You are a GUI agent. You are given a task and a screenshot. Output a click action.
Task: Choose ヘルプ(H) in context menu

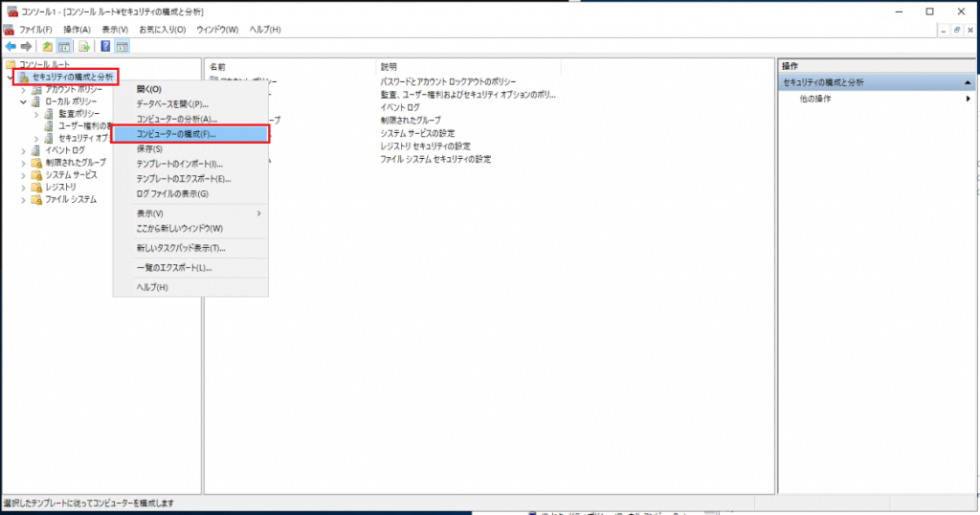190,287
